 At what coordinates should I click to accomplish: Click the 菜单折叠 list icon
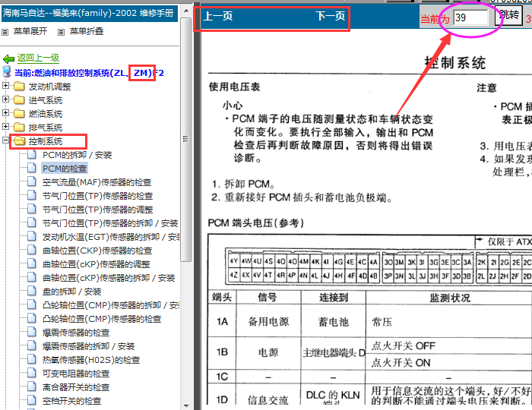(x=61, y=32)
